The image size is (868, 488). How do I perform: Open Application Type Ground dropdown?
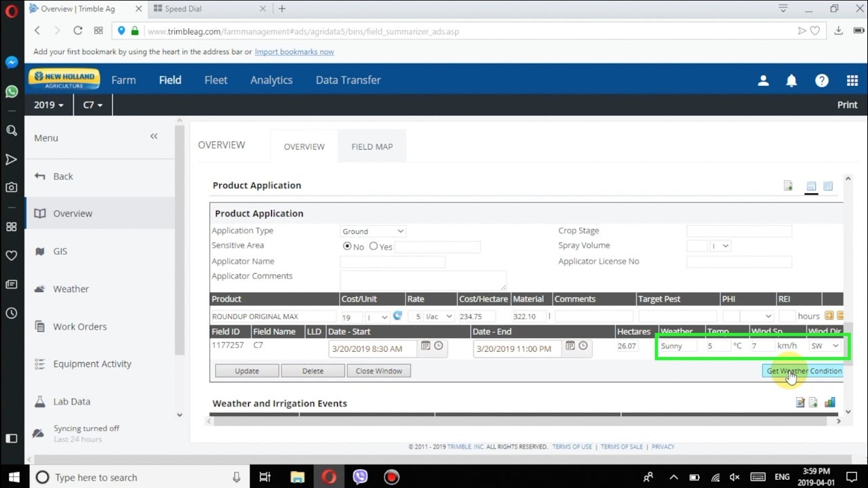[x=373, y=231]
